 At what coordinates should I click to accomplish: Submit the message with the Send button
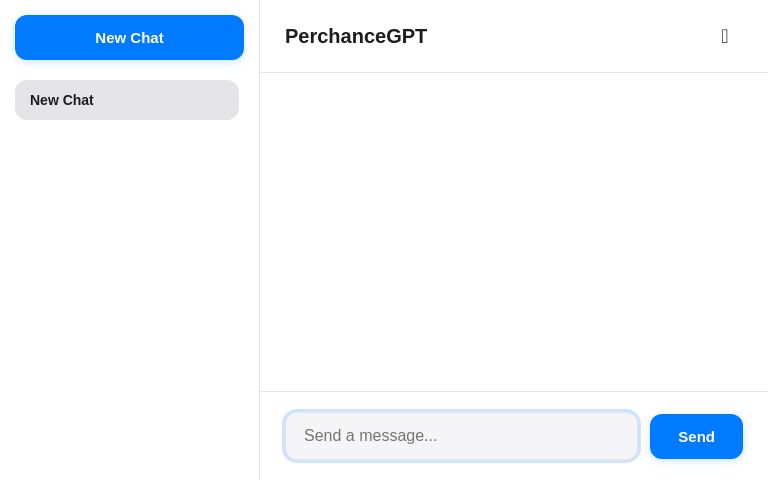[696, 436]
